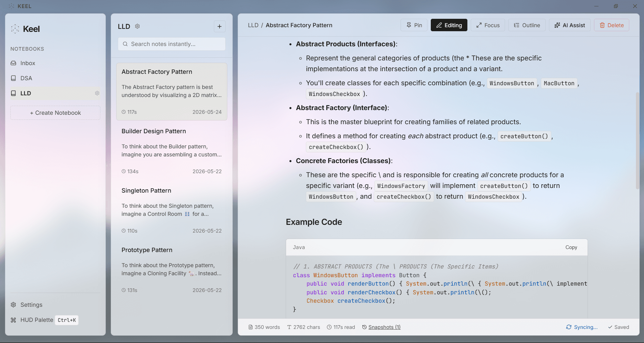Click the Create Notebook button
The image size is (644, 343).
click(x=55, y=113)
